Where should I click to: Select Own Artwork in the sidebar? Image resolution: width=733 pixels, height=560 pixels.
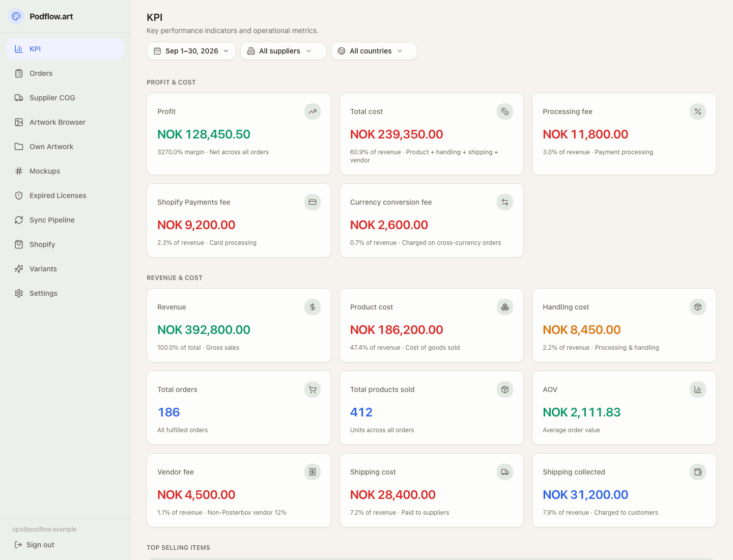tap(65, 147)
